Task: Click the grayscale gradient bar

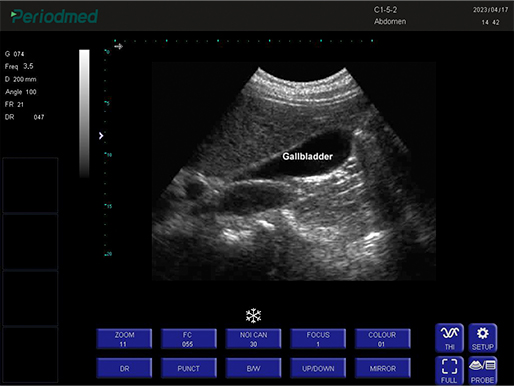Action: [84, 113]
